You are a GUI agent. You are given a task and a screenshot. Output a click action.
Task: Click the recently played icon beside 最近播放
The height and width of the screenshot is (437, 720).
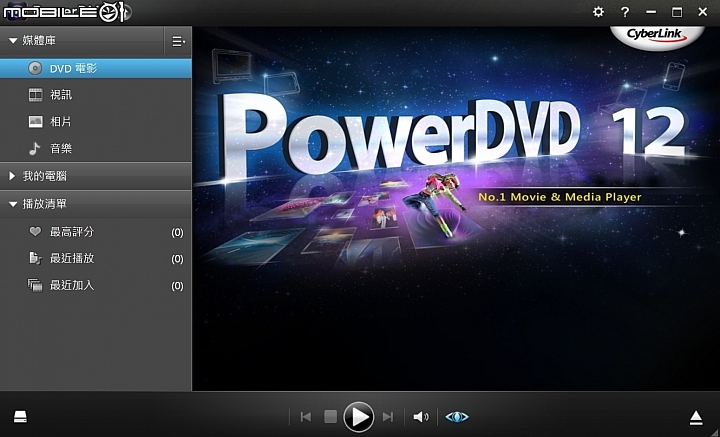tap(35, 258)
